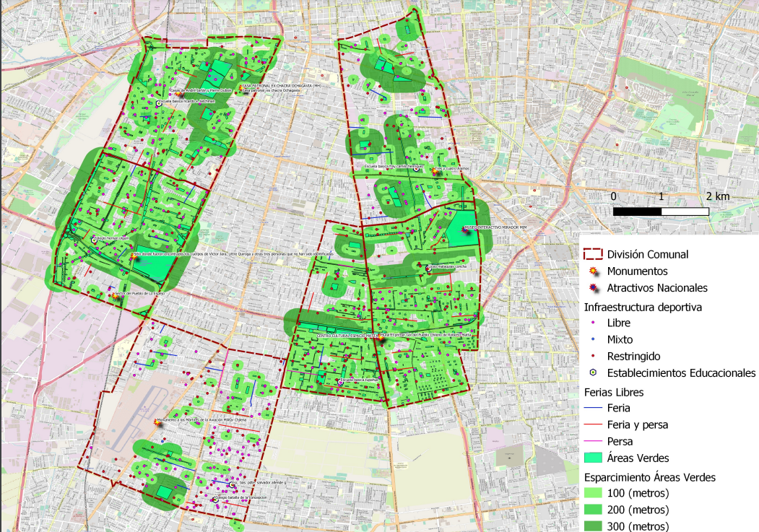Click the 2 km scale bar
Screen dimensions: 759x532
click(661, 212)
